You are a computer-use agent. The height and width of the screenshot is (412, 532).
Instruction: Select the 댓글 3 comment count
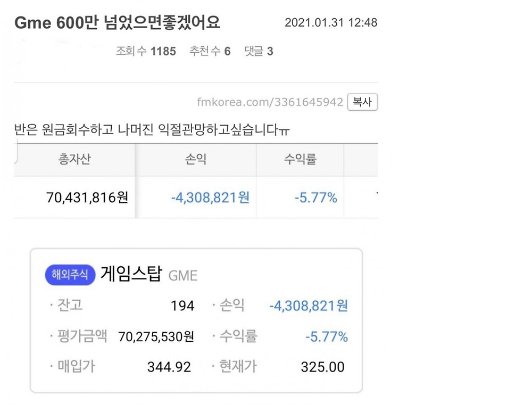(x=259, y=51)
